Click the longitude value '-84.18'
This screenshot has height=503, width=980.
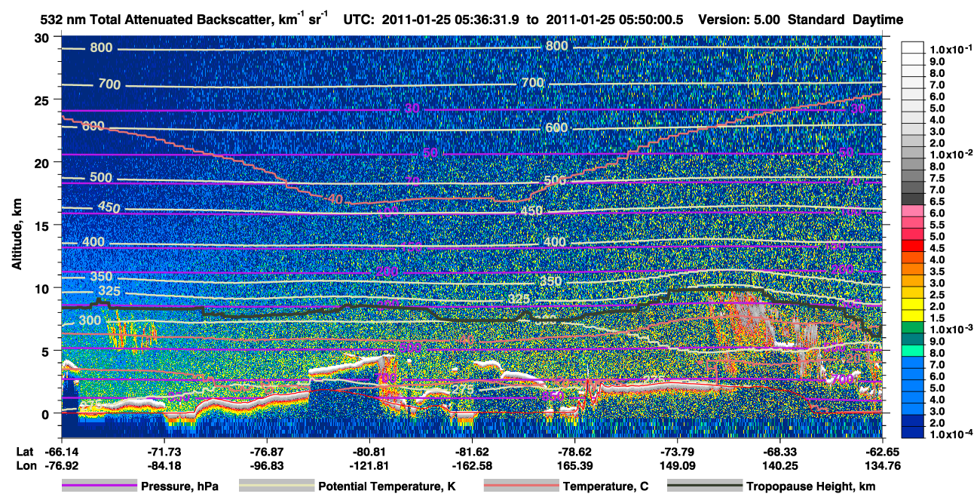click(164, 466)
